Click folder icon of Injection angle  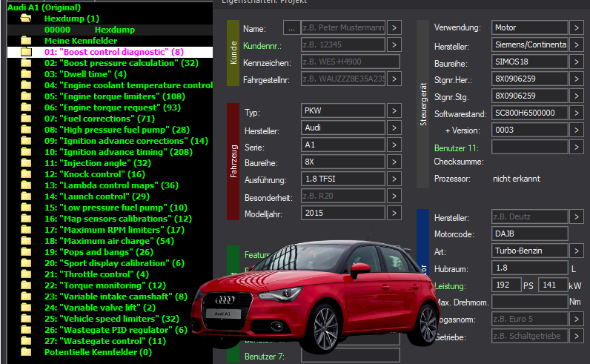(26, 163)
